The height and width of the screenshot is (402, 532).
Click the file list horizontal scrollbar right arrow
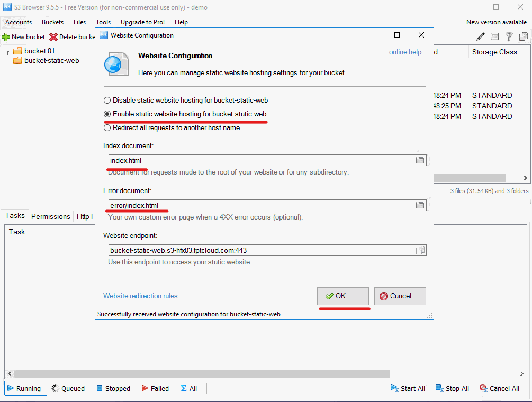pyautogui.click(x=525, y=178)
